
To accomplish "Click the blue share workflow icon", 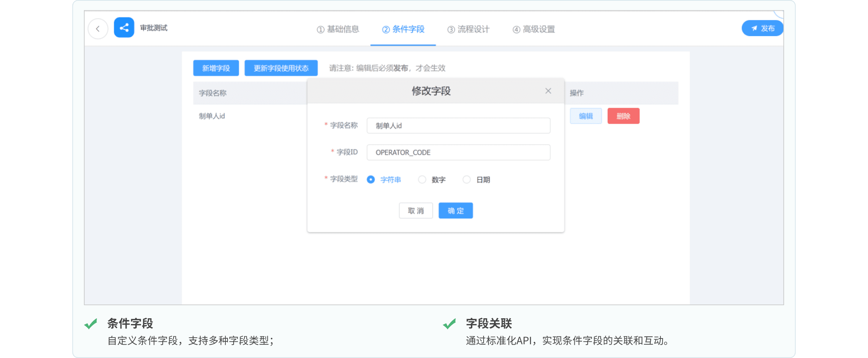I will [x=124, y=28].
